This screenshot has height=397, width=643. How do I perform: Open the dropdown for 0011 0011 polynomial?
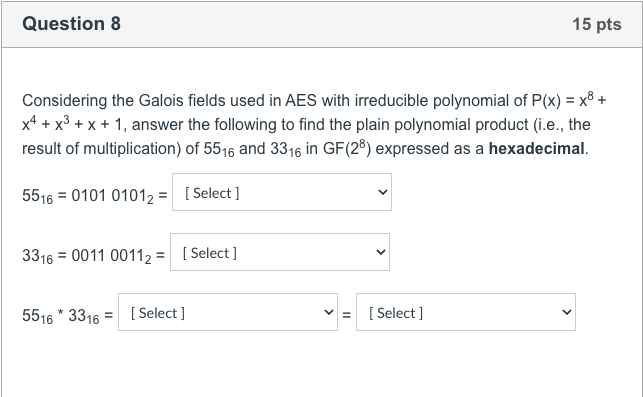(280, 252)
